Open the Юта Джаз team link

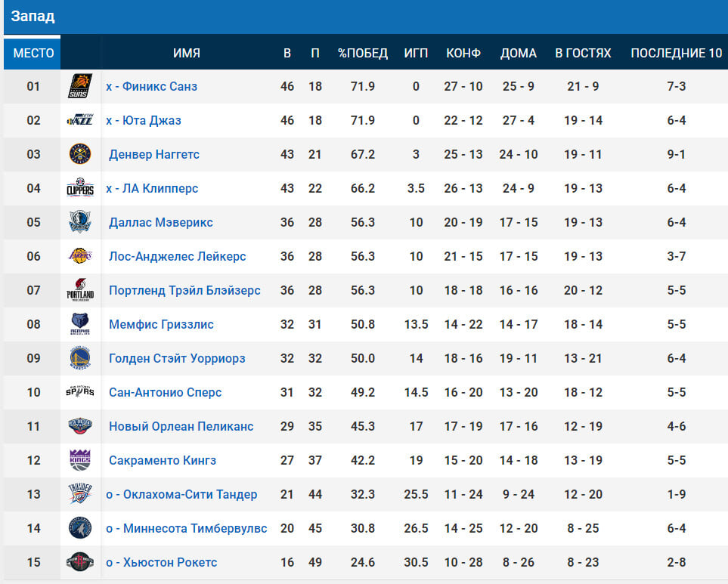pyautogui.click(x=144, y=120)
